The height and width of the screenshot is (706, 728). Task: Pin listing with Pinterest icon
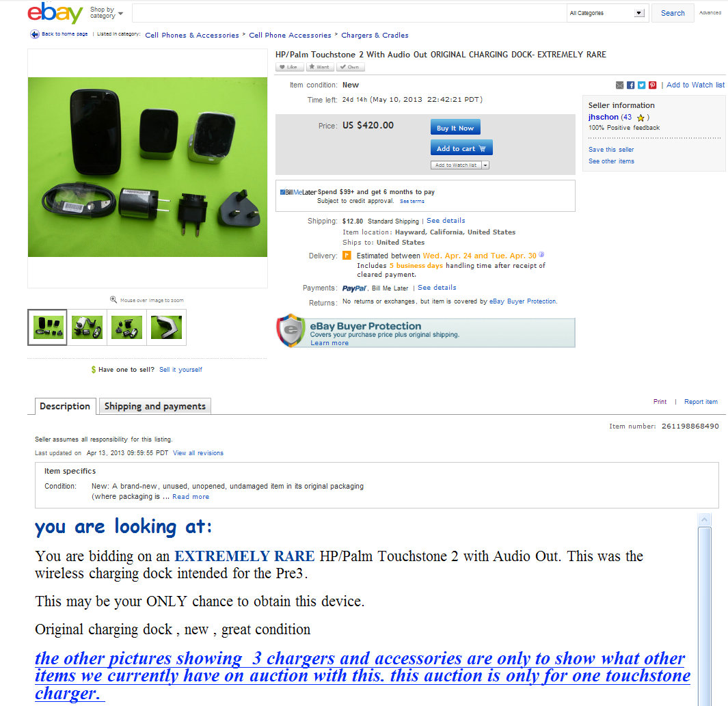point(652,85)
